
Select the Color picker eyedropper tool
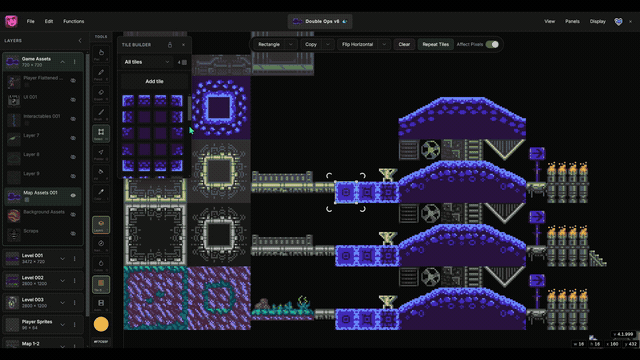(101, 193)
